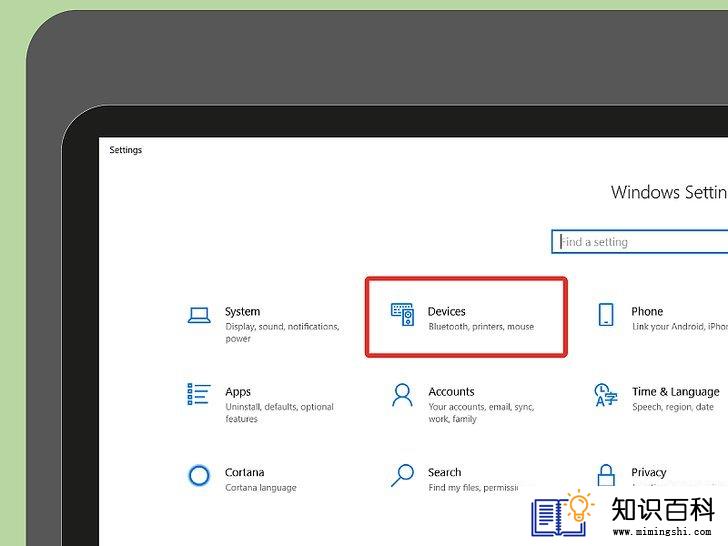Focus the Find a setting search box
This screenshot has height=546, width=728.
pos(640,241)
